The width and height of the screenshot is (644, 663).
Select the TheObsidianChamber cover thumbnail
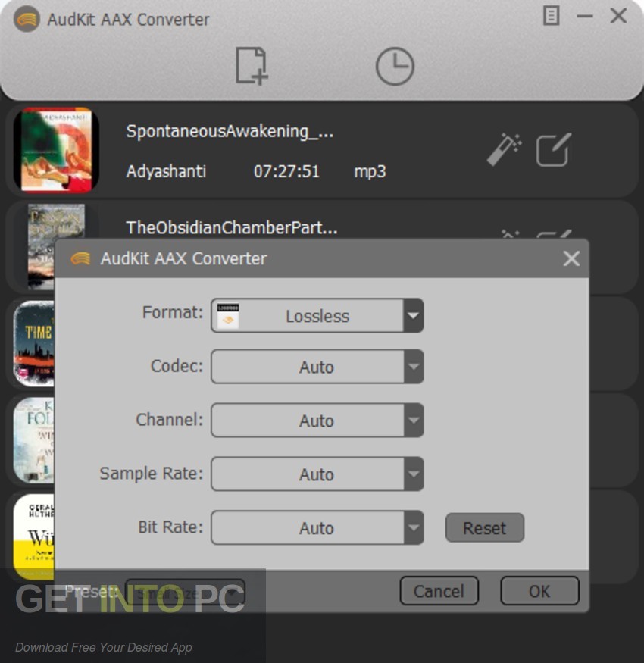click(x=42, y=246)
